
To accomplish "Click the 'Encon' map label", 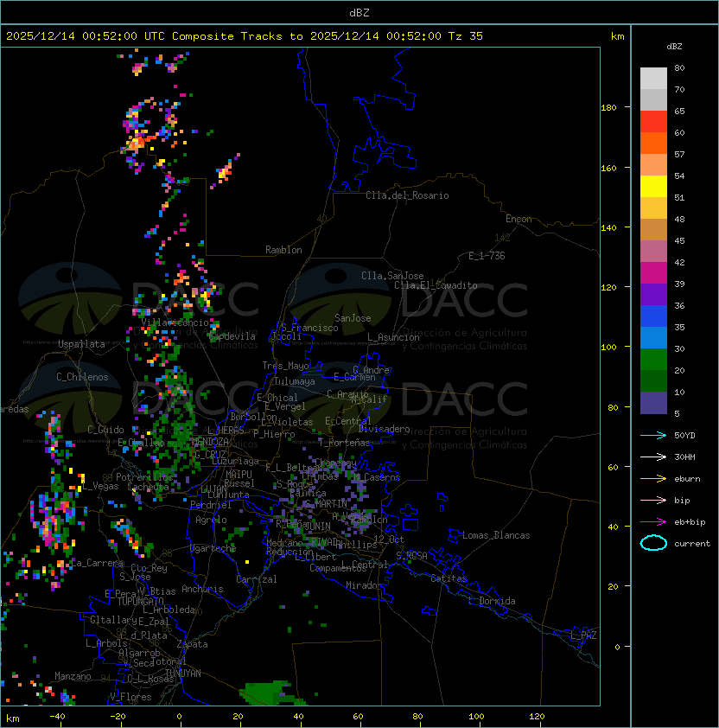I will point(519,219).
